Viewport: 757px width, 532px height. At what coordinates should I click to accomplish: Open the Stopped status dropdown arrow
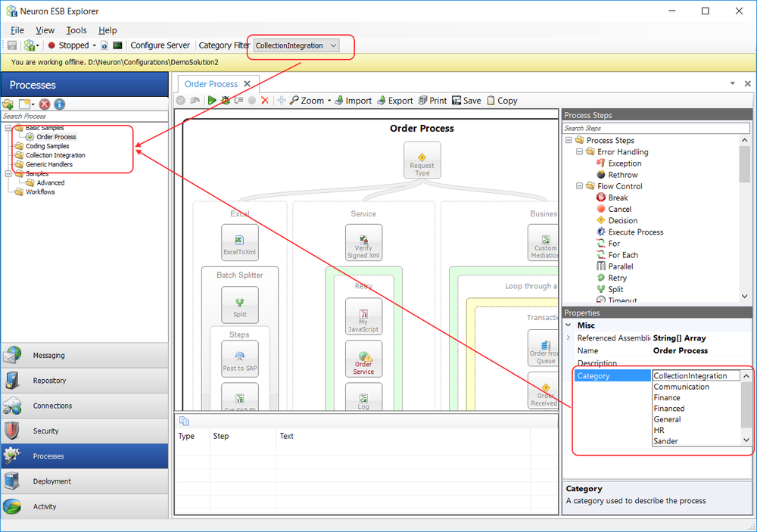click(x=94, y=46)
